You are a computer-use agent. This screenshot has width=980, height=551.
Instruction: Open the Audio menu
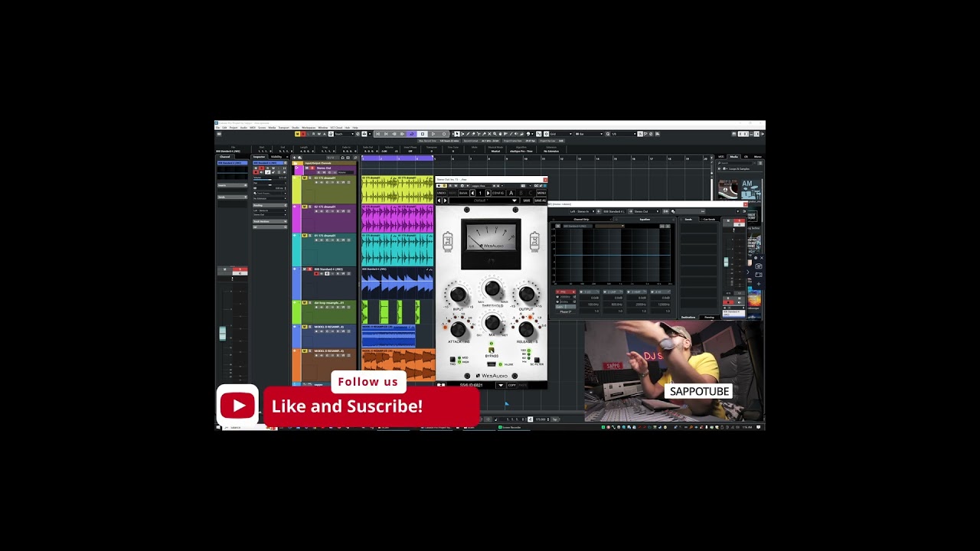[x=242, y=127]
